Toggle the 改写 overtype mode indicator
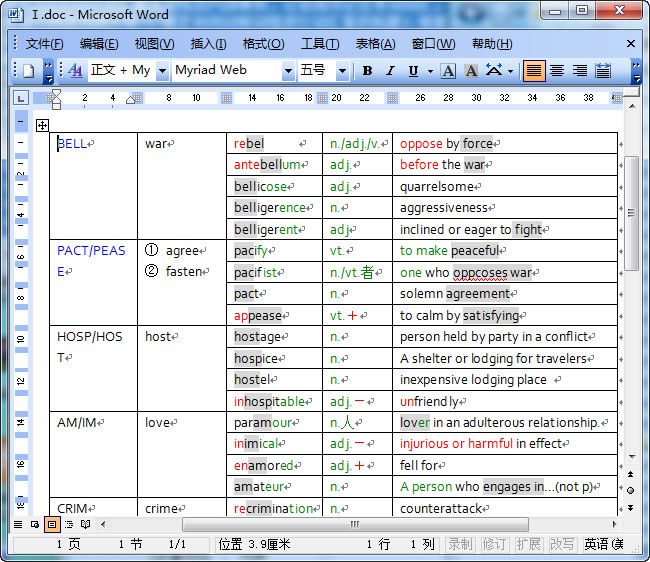Image resolution: width=650 pixels, height=562 pixels. (x=562, y=544)
